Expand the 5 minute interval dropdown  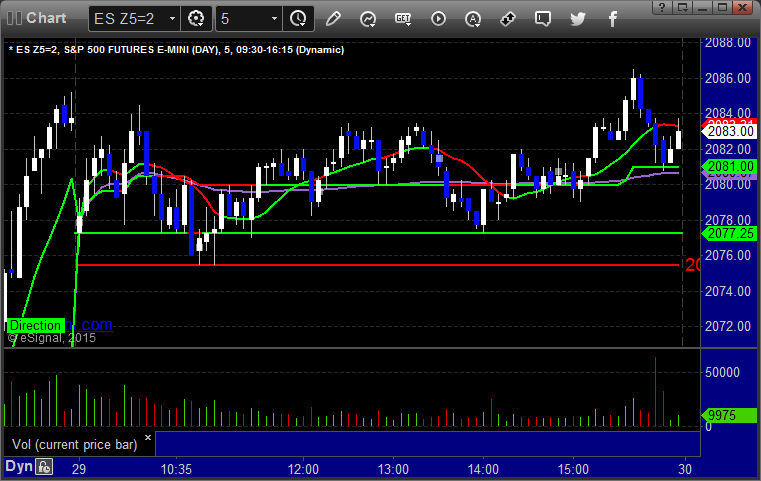pyautogui.click(x=274, y=19)
